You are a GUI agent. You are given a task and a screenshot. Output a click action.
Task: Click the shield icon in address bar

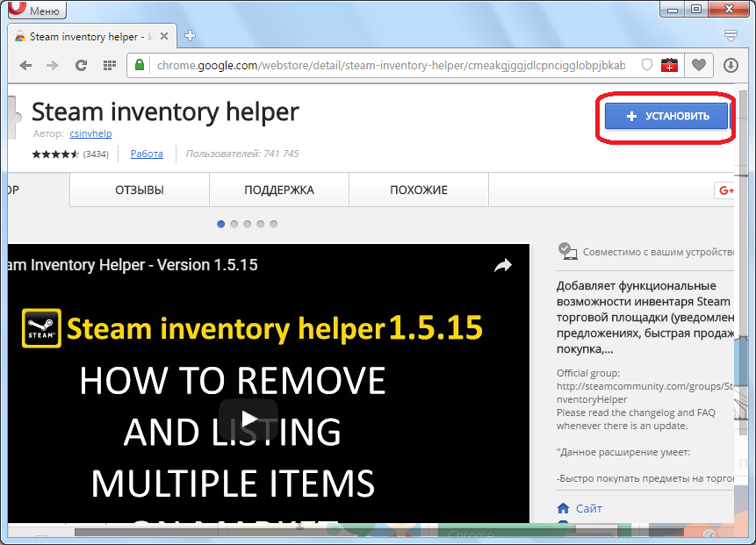(647, 65)
